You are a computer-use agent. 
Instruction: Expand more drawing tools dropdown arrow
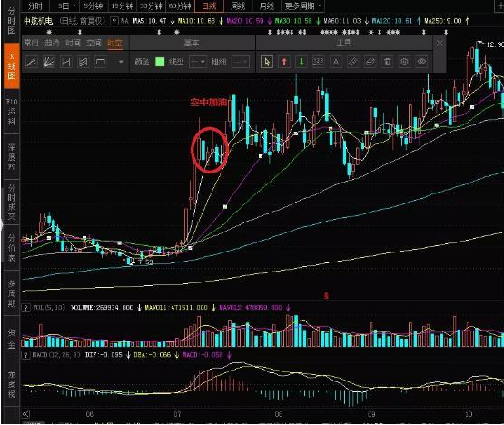[121, 62]
